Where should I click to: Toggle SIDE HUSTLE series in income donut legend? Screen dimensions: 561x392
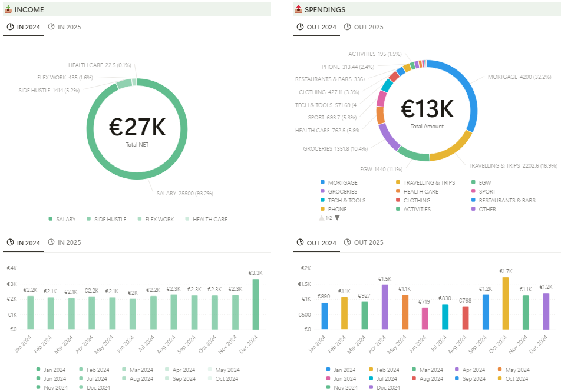tap(110, 220)
